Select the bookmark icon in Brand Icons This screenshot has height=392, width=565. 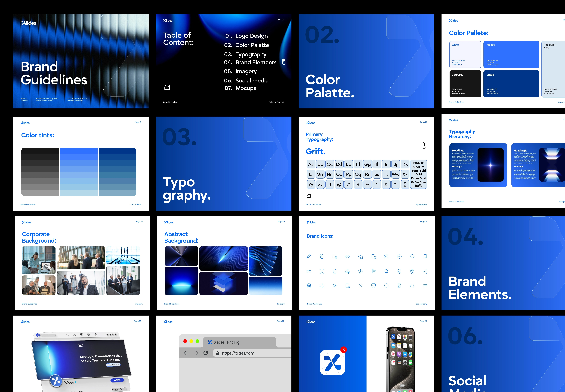[x=425, y=256]
